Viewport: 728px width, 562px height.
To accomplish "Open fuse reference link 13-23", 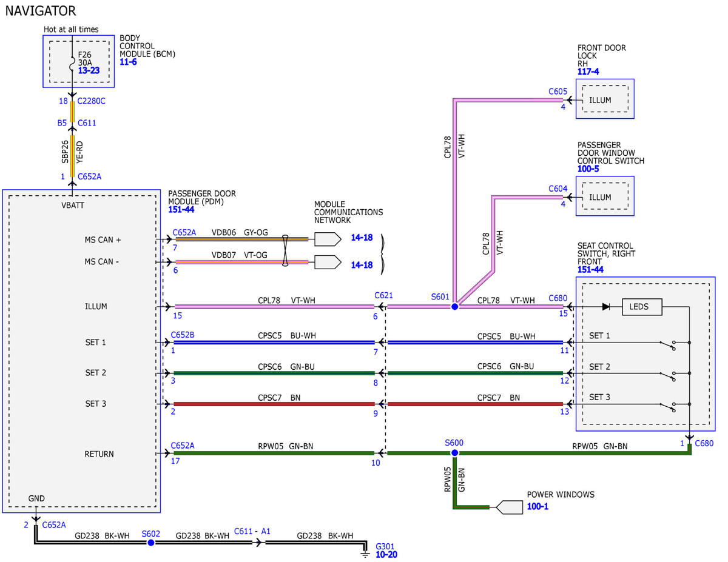I will (89, 70).
